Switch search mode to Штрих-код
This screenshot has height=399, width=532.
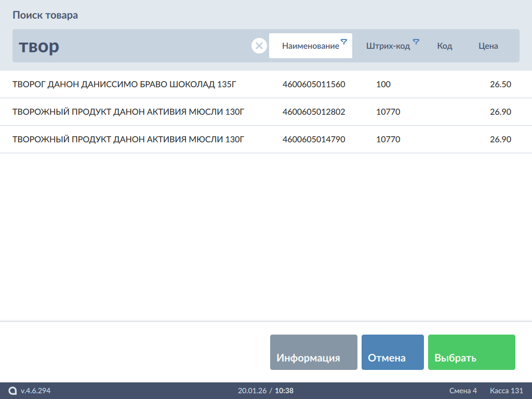coord(388,46)
